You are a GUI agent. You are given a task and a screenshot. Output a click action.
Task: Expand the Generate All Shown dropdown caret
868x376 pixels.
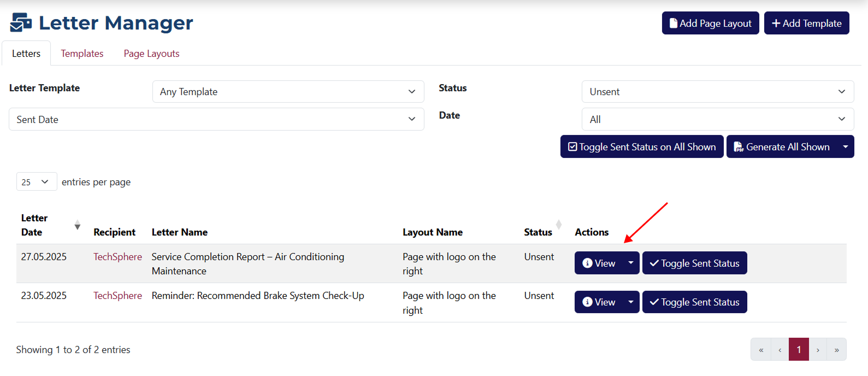(846, 147)
